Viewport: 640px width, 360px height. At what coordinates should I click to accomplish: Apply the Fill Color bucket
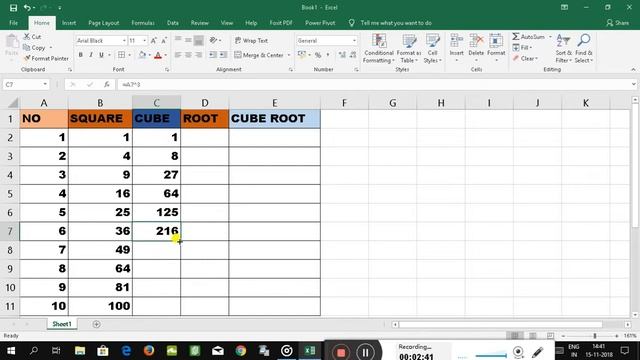pos(142,55)
